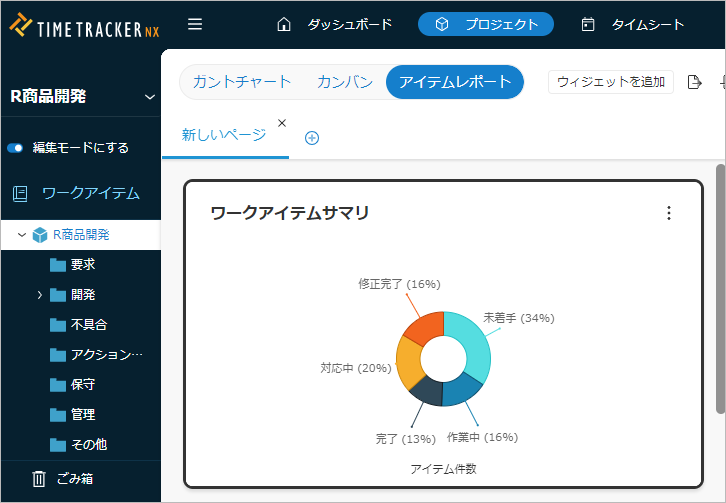Image resolution: width=726 pixels, height=503 pixels.
Task: Open the タイムシート page
Action: 634,24
